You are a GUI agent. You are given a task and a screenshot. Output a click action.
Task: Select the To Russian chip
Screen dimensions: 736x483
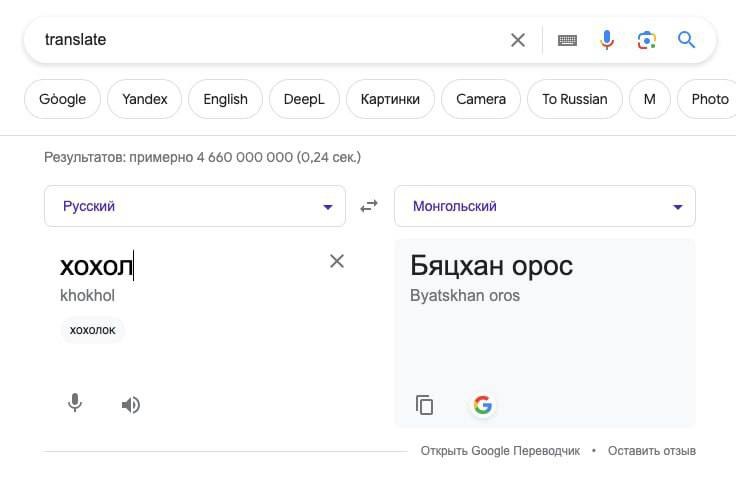pyautogui.click(x=575, y=99)
